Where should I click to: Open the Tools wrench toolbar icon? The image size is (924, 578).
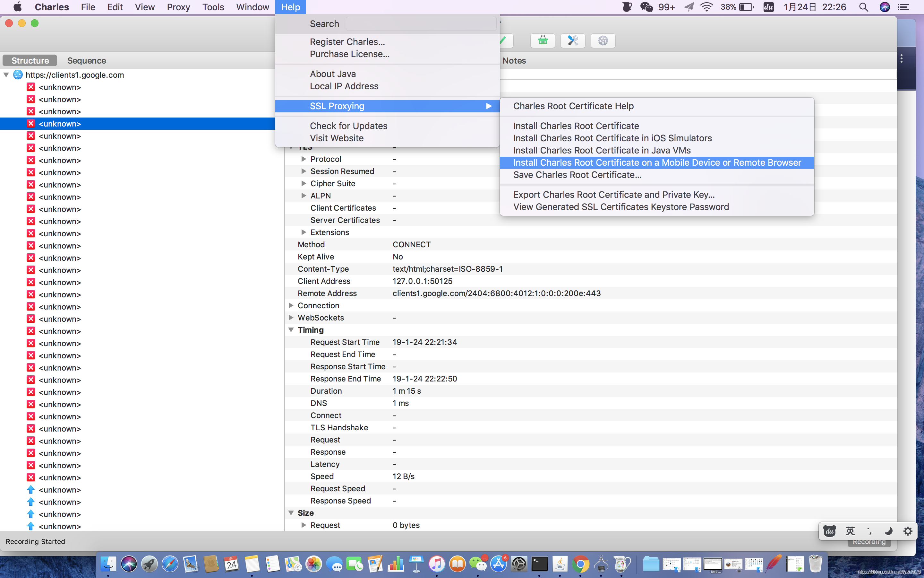tap(573, 40)
